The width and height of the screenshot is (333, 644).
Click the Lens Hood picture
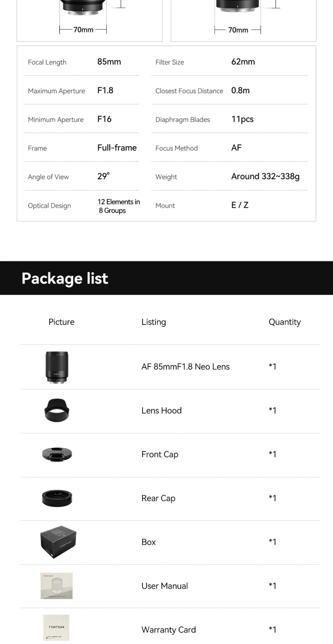tap(57, 410)
